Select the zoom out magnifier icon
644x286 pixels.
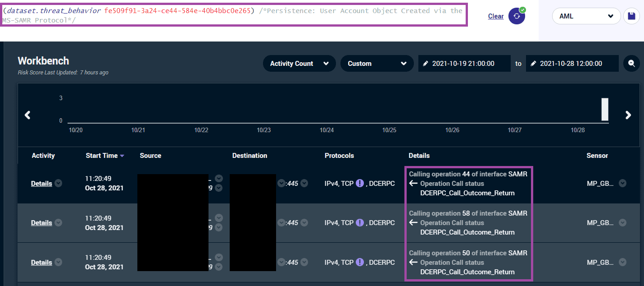click(631, 63)
